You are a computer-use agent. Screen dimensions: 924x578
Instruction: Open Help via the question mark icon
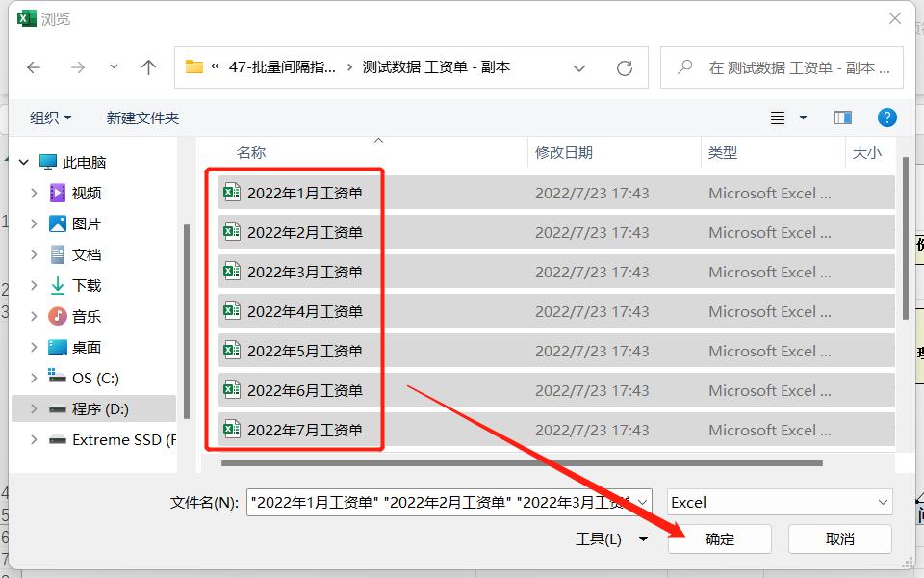point(886,118)
